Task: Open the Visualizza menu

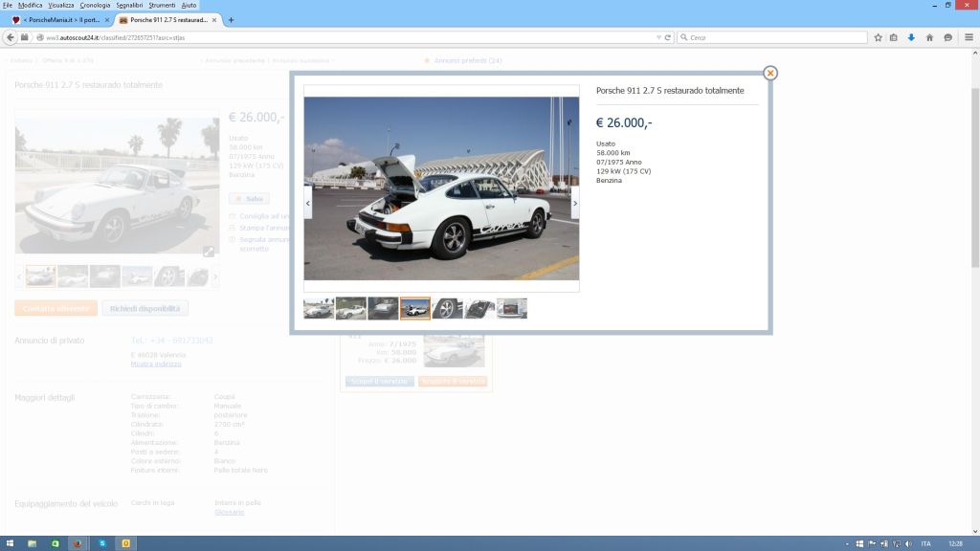Action: [x=60, y=5]
